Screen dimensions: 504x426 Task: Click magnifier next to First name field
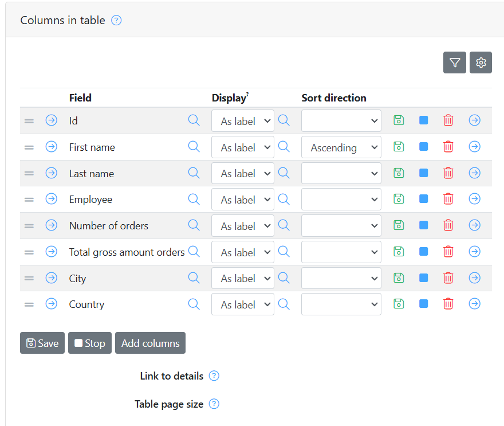(x=194, y=147)
